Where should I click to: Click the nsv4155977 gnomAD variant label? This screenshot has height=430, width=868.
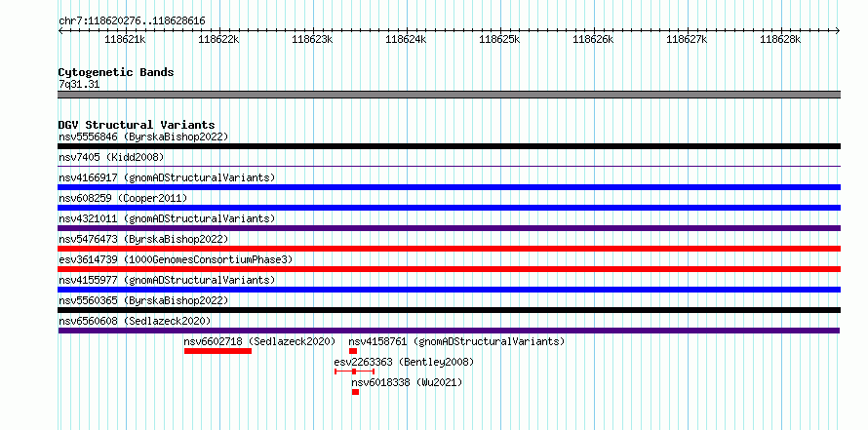coord(167,280)
